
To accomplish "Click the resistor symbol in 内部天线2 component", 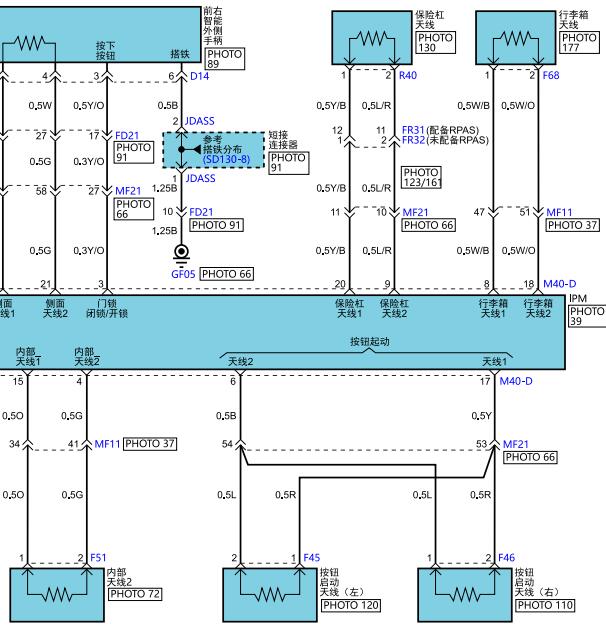I will point(57,594).
